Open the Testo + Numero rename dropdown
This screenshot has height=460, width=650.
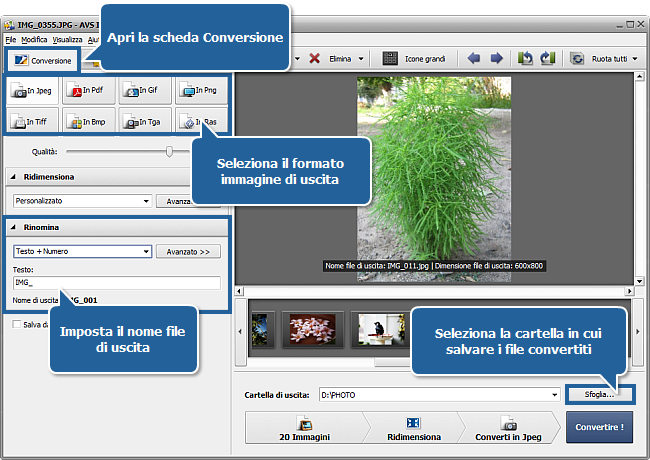(145, 252)
